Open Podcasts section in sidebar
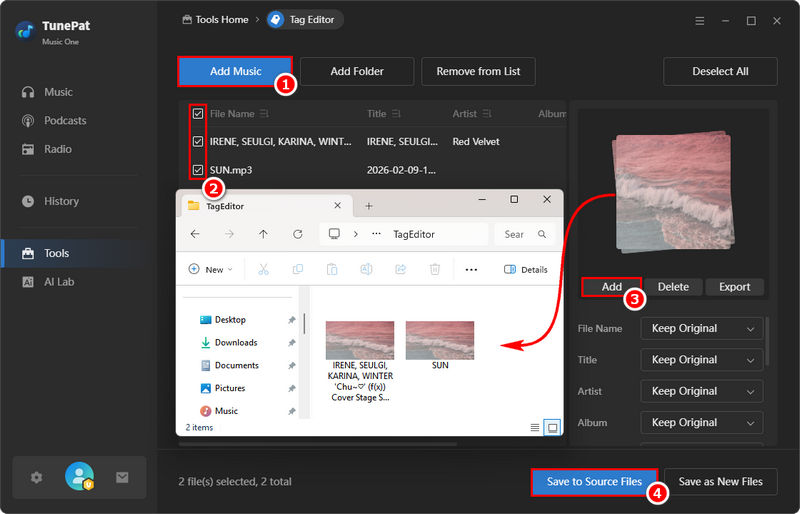800x514 pixels. pyautogui.click(x=54, y=120)
